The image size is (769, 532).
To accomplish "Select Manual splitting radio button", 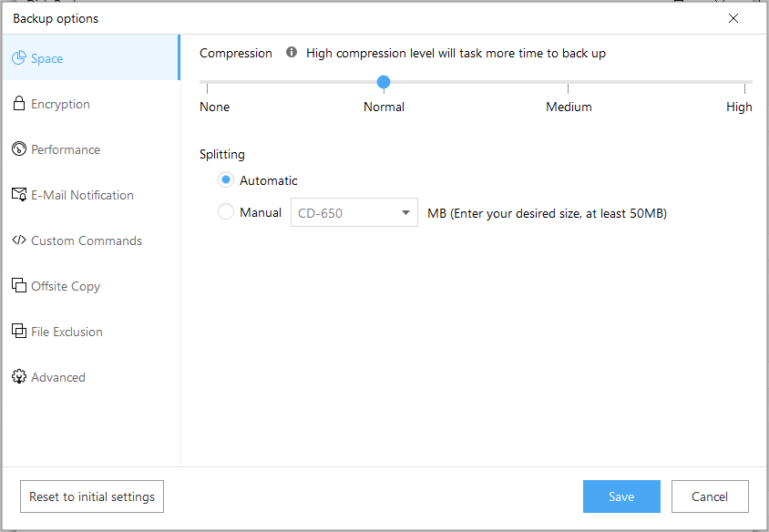I will 226,212.
